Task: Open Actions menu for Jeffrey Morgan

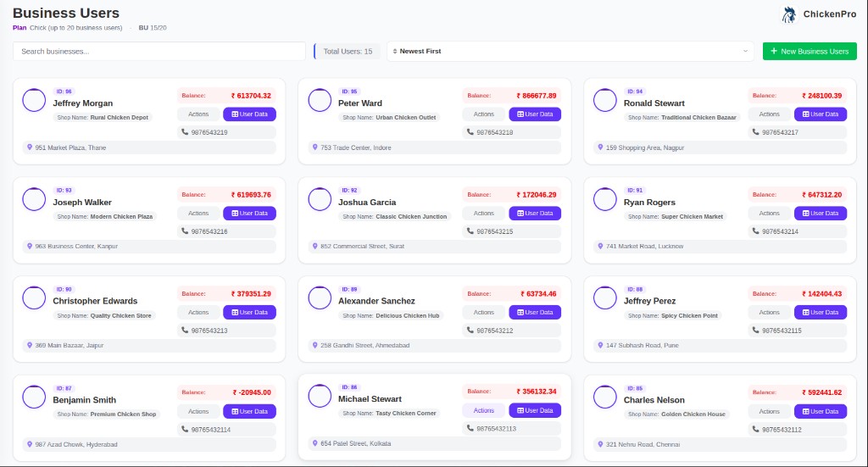Action: click(x=198, y=114)
